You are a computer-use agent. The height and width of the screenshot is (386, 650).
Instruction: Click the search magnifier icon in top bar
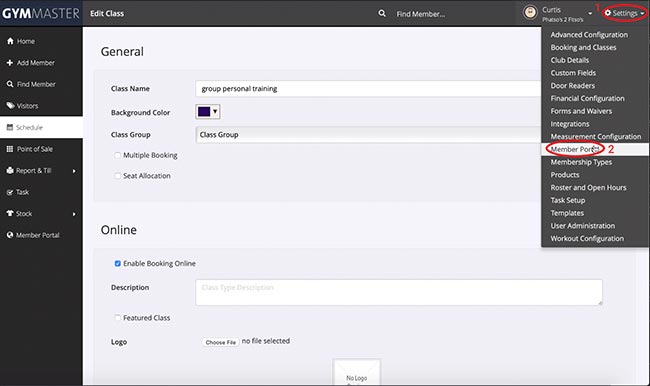click(x=382, y=13)
